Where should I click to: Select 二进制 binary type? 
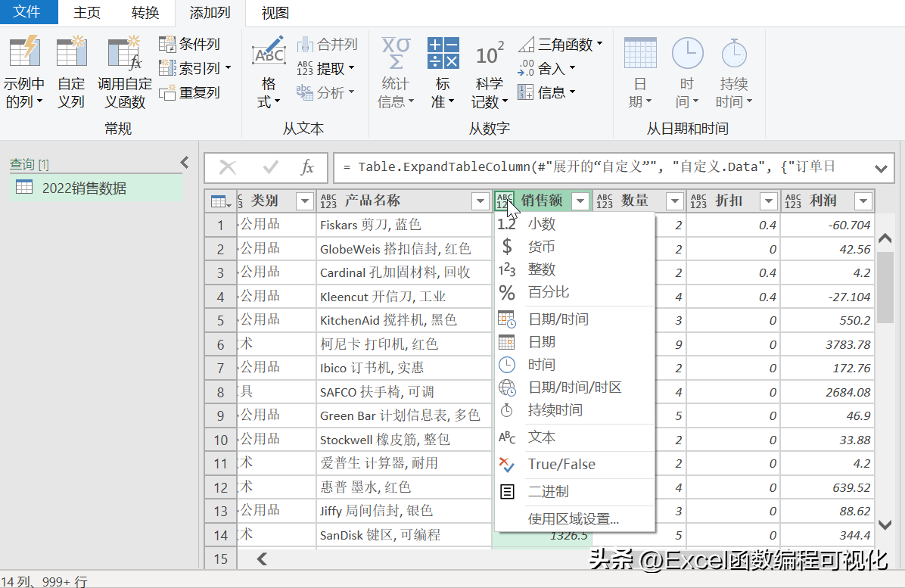pyautogui.click(x=575, y=492)
